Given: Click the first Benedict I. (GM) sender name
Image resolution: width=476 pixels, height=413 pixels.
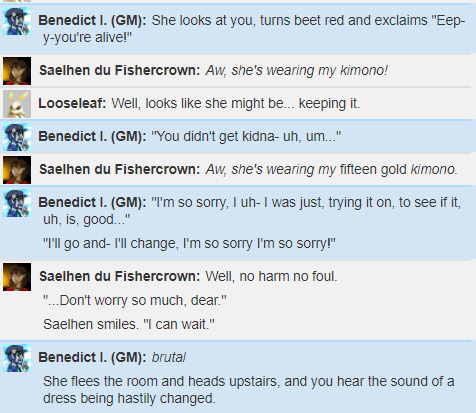Looking at the screenshot, I should pos(92,21).
